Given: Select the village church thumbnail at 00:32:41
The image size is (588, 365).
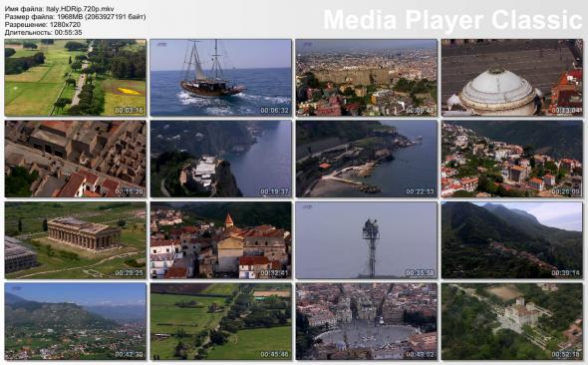Looking at the screenshot, I should tap(221, 240).
